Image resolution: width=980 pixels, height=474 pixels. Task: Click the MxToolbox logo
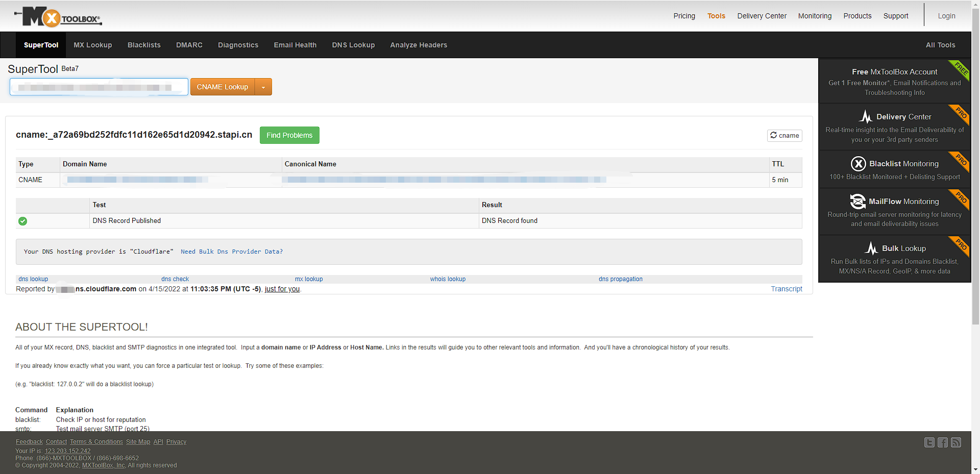(x=58, y=17)
